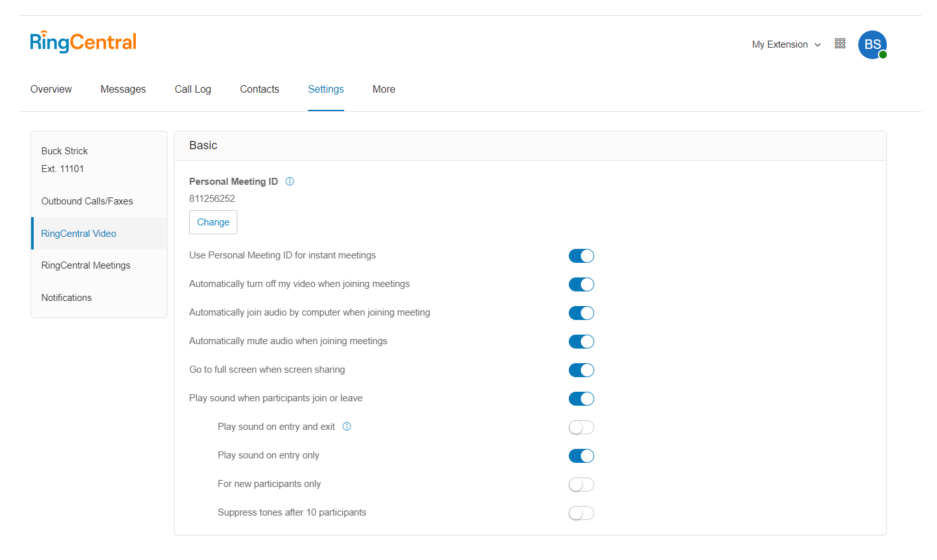The width and height of the screenshot is (937, 560).
Task: Enable play sound on entry and exit
Action: click(x=581, y=427)
